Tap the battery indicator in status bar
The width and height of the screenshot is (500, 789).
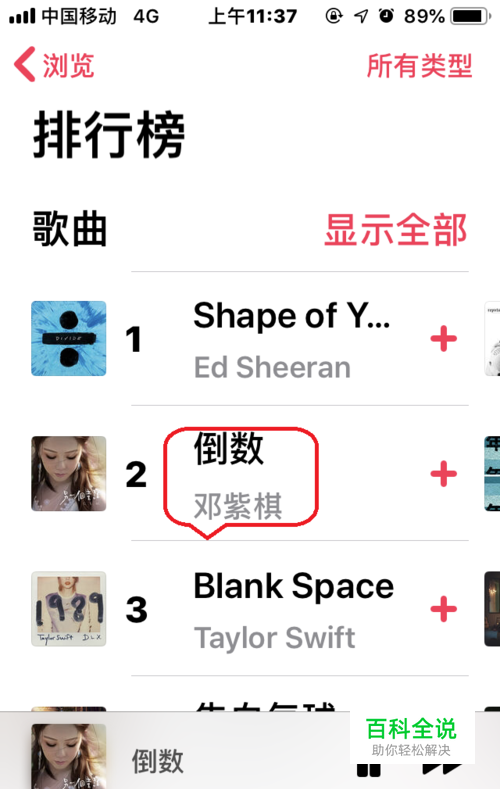coord(470,16)
